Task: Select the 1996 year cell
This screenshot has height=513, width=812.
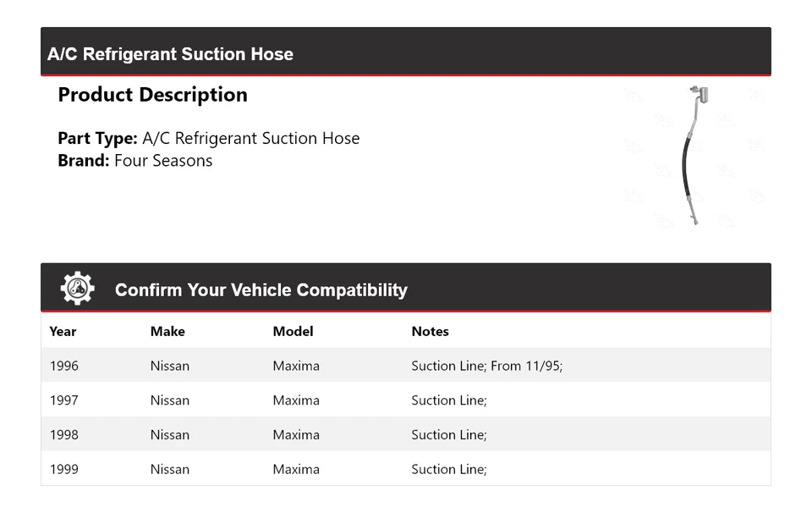Action: 64,366
